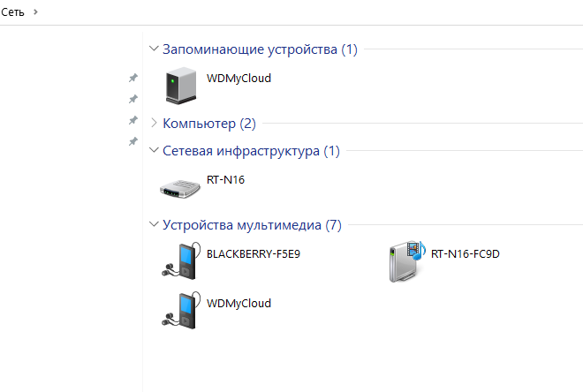Select the WDMyCloud media player icon with headphones

(181, 310)
